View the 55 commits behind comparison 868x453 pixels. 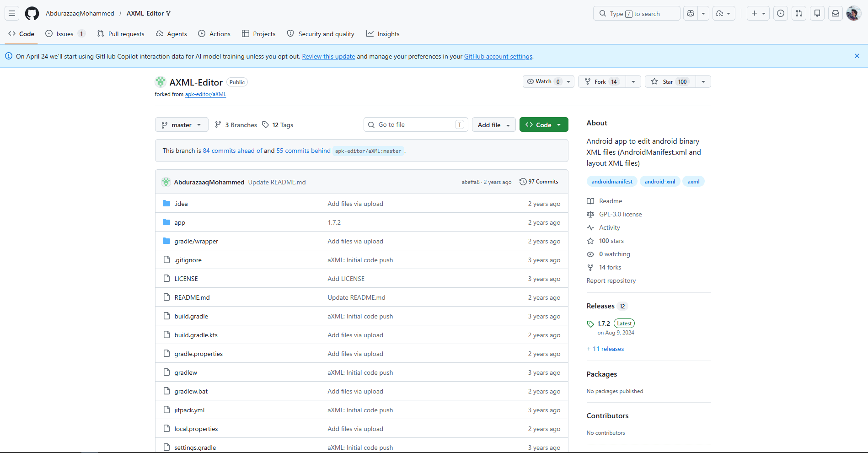coord(303,151)
